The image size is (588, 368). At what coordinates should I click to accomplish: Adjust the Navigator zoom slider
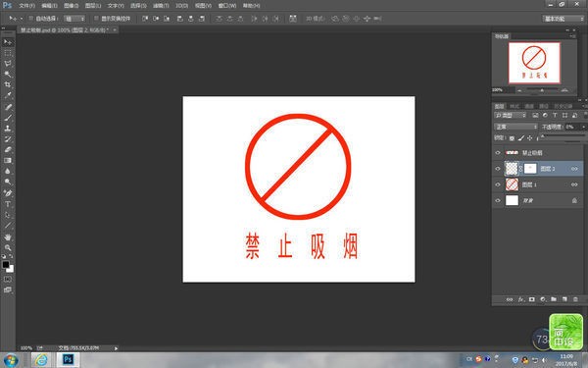[x=542, y=90]
